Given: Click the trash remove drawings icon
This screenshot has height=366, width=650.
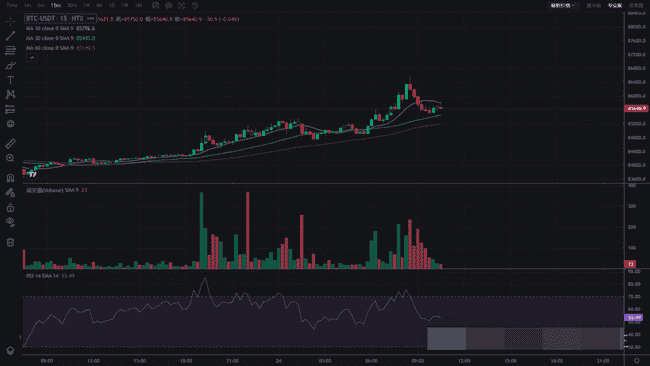Looking at the screenshot, I should coord(10,242).
